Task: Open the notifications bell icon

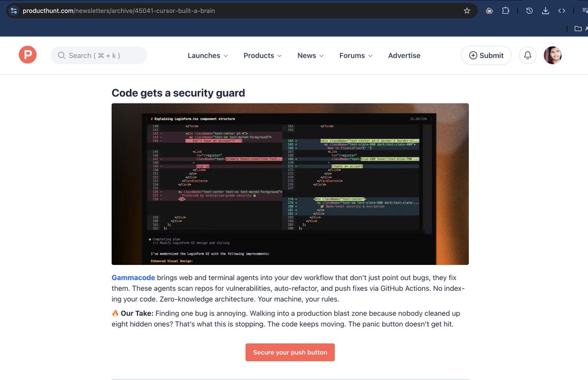Action: pyautogui.click(x=528, y=55)
